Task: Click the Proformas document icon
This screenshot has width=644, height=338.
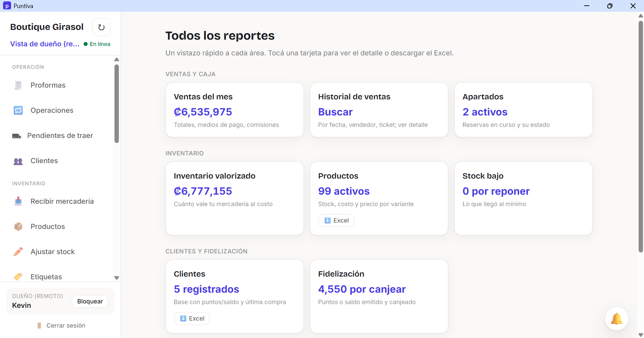Action: click(18, 85)
